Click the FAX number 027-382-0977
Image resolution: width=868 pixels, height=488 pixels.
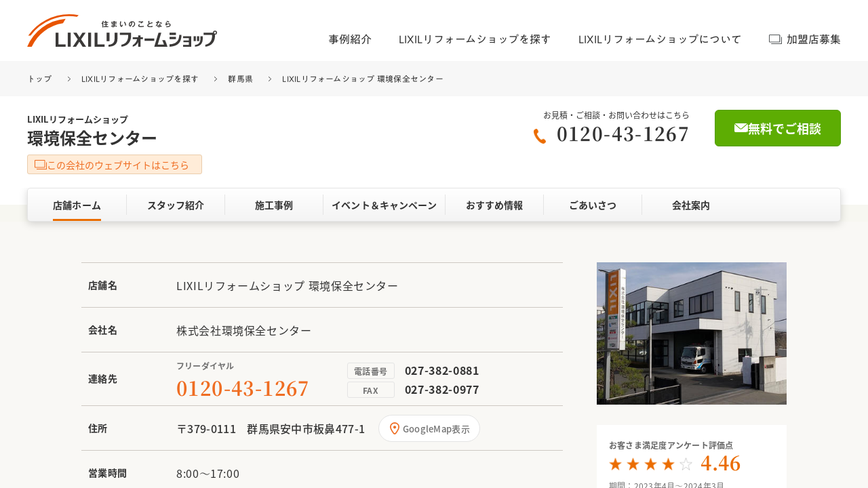441,390
